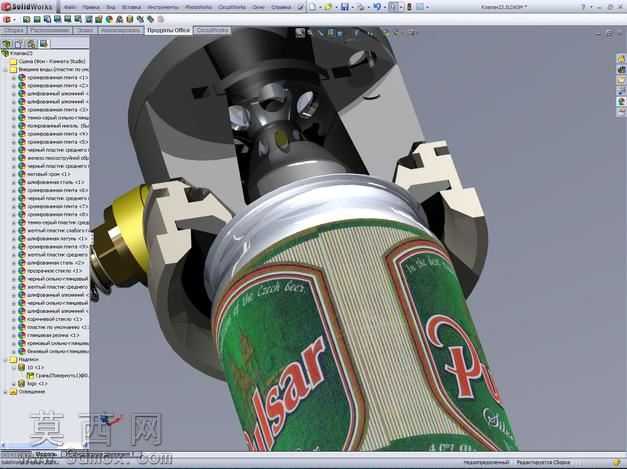Expand the logo <1> tree node
Screen dimensions: 627x469
[14, 383]
